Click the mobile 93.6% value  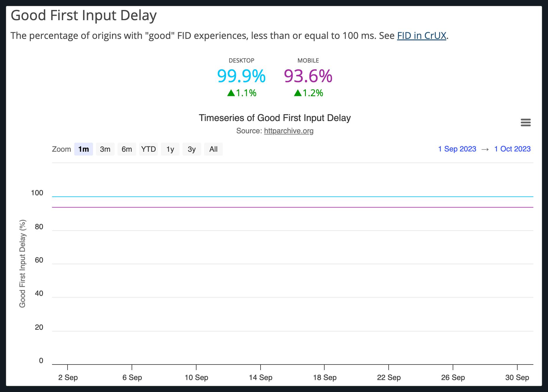(x=308, y=76)
